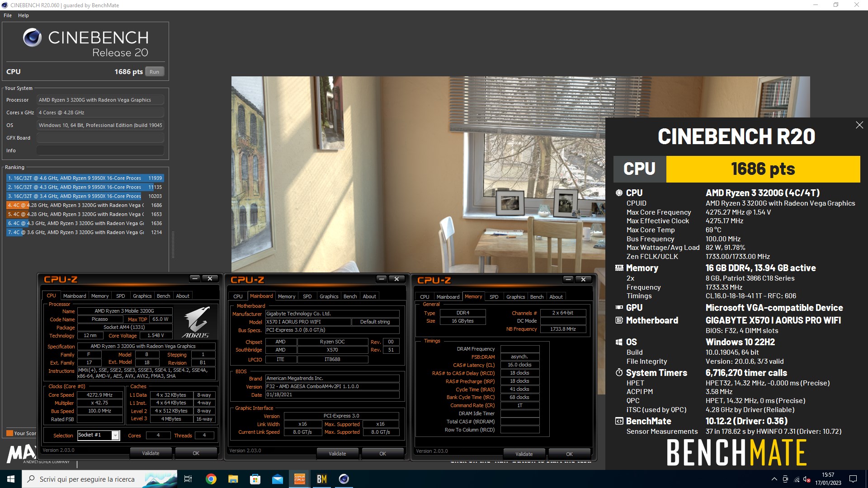Image resolution: width=868 pixels, height=488 pixels.
Task: Open the muted volume tray icon
Action: click(x=807, y=479)
